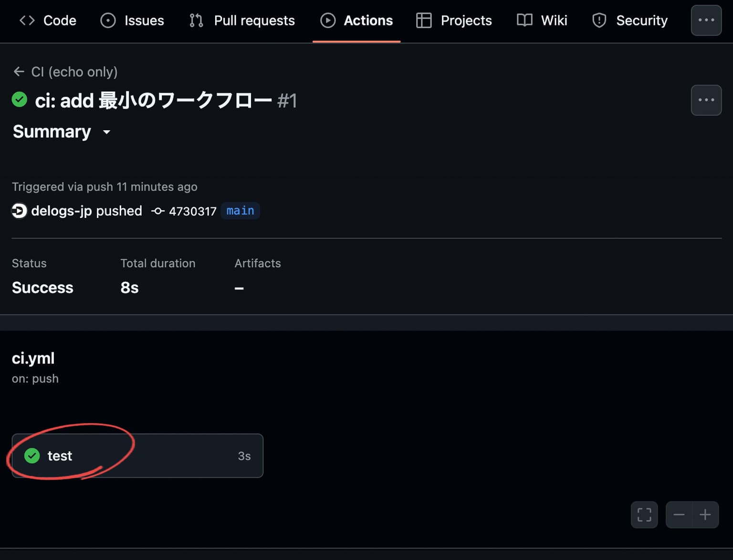Switch to Pull requests tab
733x560 pixels.
point(242,21)
